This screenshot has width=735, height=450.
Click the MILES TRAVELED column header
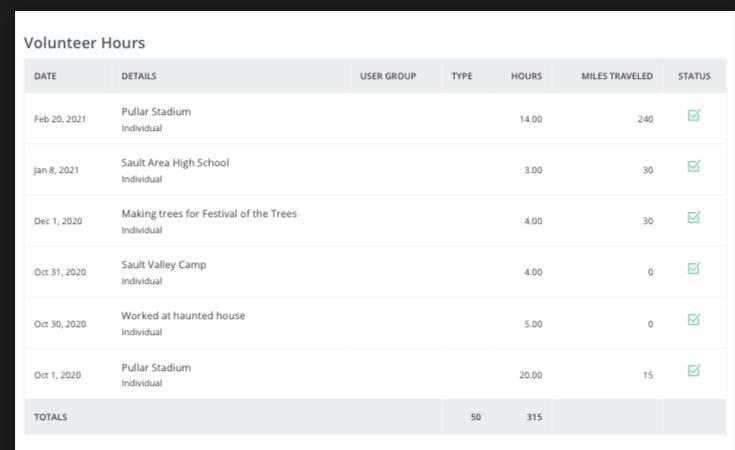617,76
